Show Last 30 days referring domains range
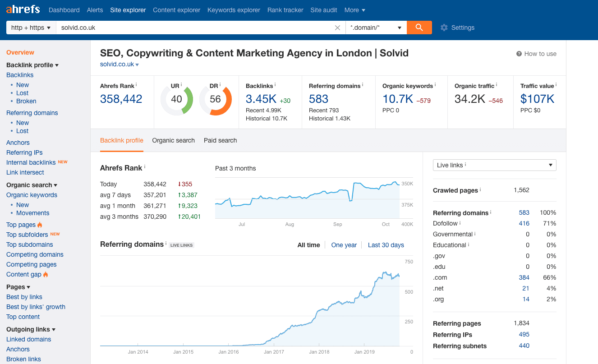 click(386, 245)
